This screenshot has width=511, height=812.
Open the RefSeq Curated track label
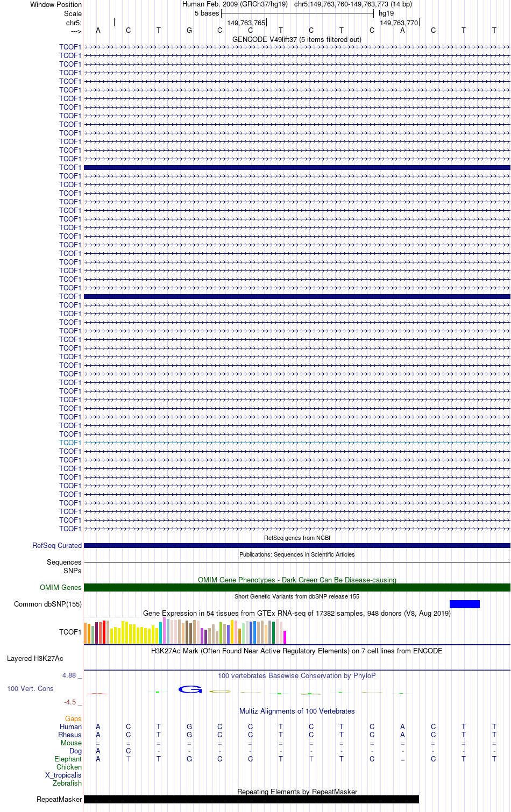[x=57, y=545]
